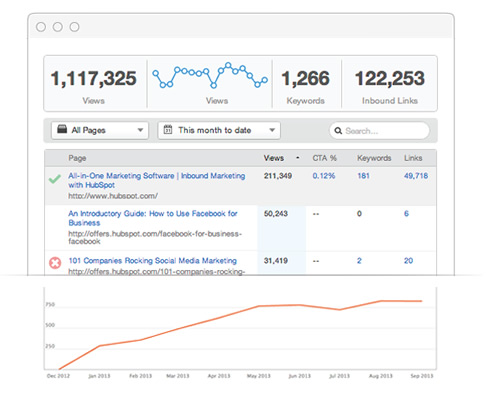Click the 211,349 views cell
Screen dimensions: 488x397
[278, 176]
